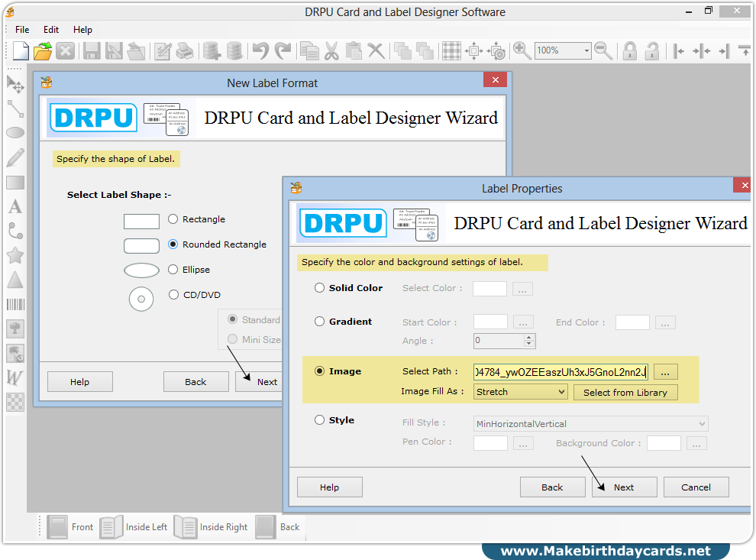The width and height of the screenshot is (756, 560).
Task: Click Next in New Label Format dialog
Action: coord(260,382)
